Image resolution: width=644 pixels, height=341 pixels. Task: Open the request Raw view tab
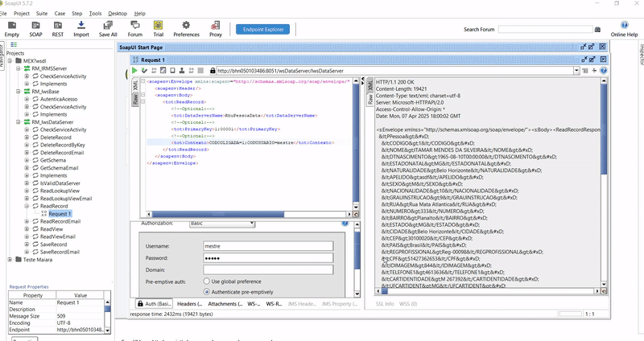(134, 99)
